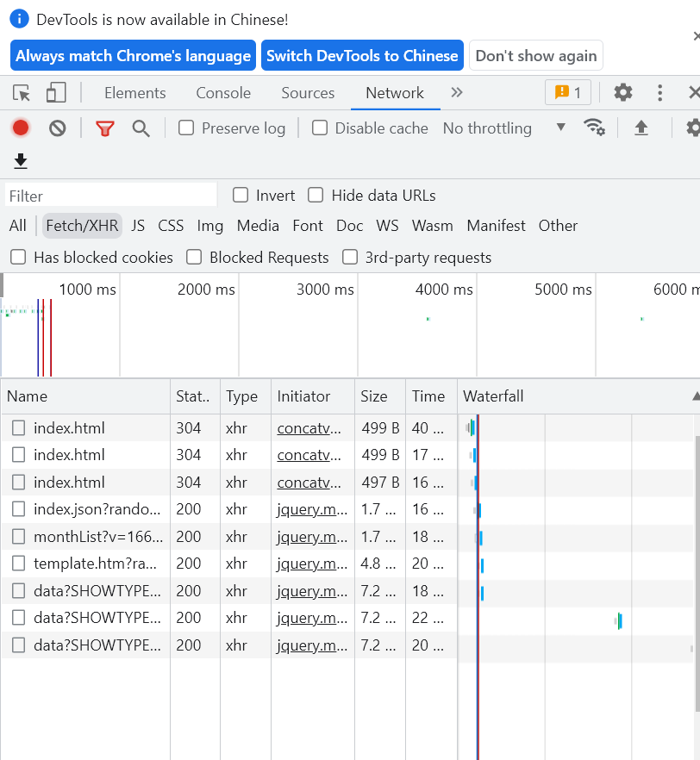Import a HAR file via upload icon
Screen dimensions: 700x760
point(641,128)
